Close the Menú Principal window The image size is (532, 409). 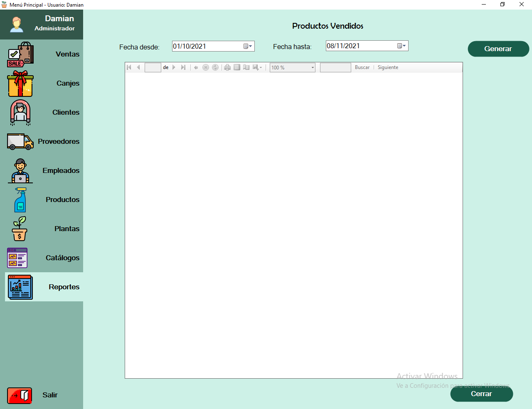tap(522, 5)
